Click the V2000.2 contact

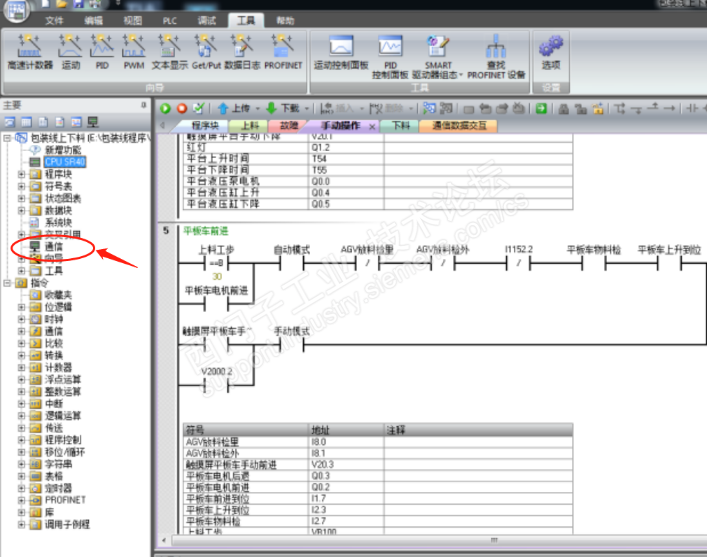216,385
